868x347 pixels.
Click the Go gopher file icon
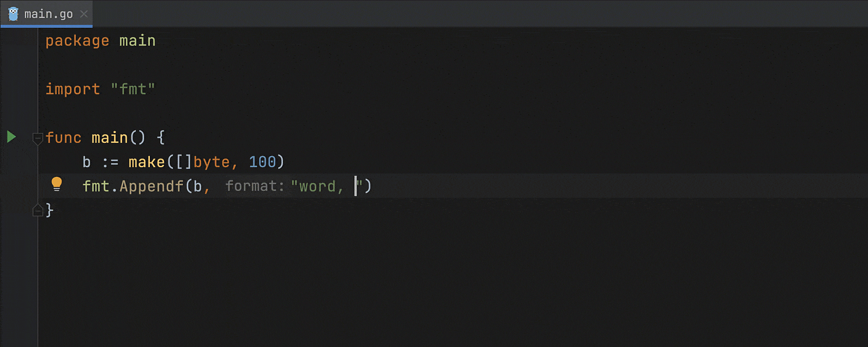point(13,14)
